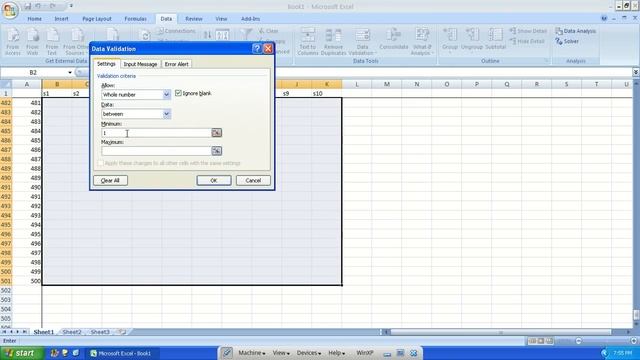Open the Devices menu in VM toolbar
This screenshot has width=640, height=360.
[x=309, y=353]
